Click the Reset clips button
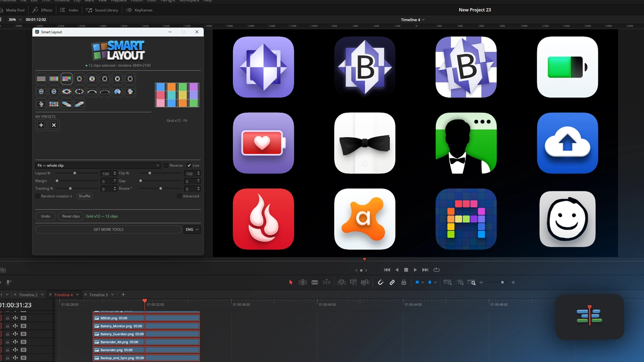Screen dimensions: 644x362 (x=71, y=216)
